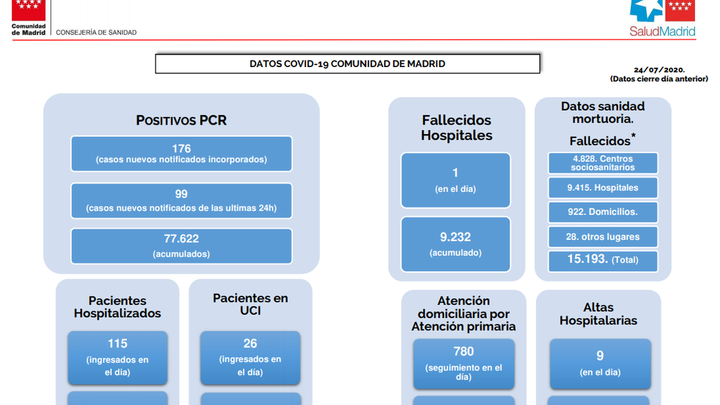720x405 pixels.
Task: Select the 15.193 Total box
Action: (603, 261)
